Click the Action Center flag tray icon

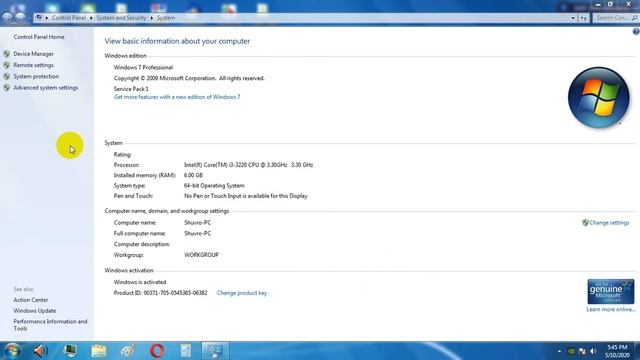coord(582,351)
